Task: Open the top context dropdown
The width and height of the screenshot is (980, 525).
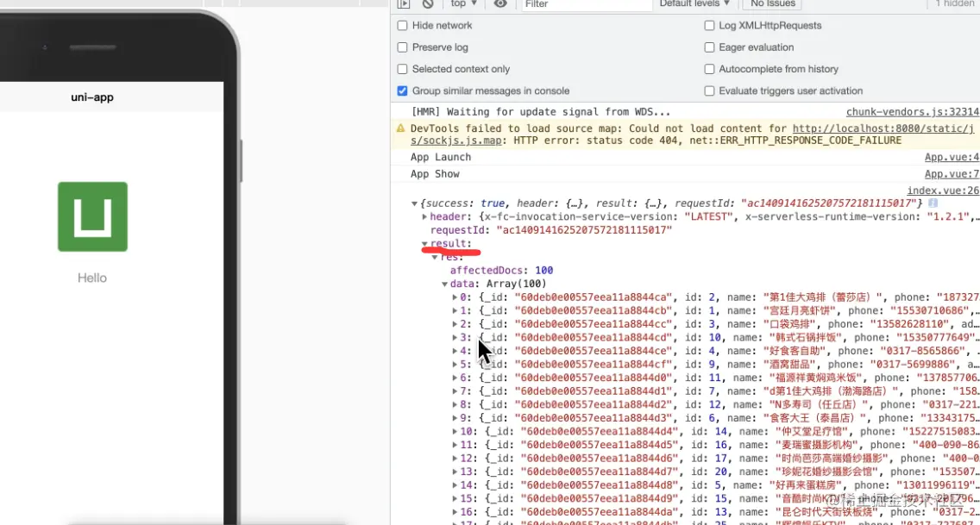Action: click(464, 3)
